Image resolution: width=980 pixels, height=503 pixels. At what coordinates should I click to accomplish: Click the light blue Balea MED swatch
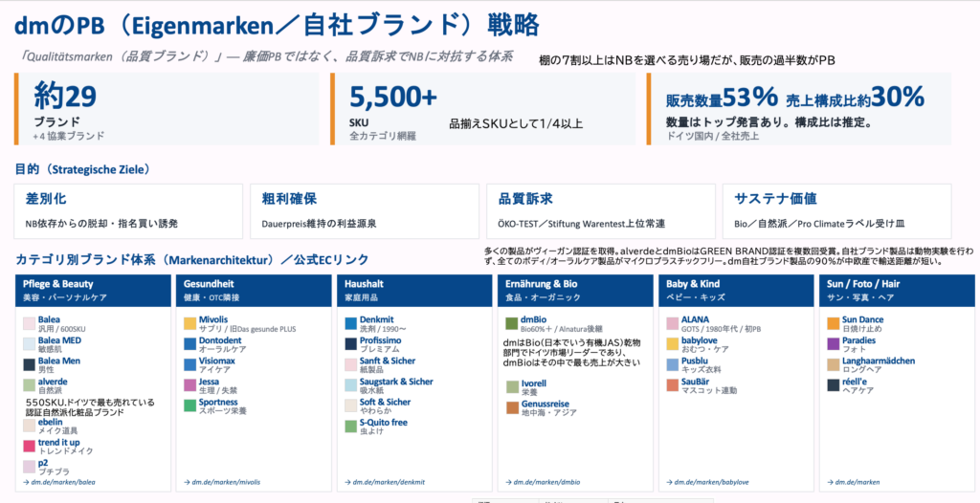pyautogui.click(x=29, y=344)
